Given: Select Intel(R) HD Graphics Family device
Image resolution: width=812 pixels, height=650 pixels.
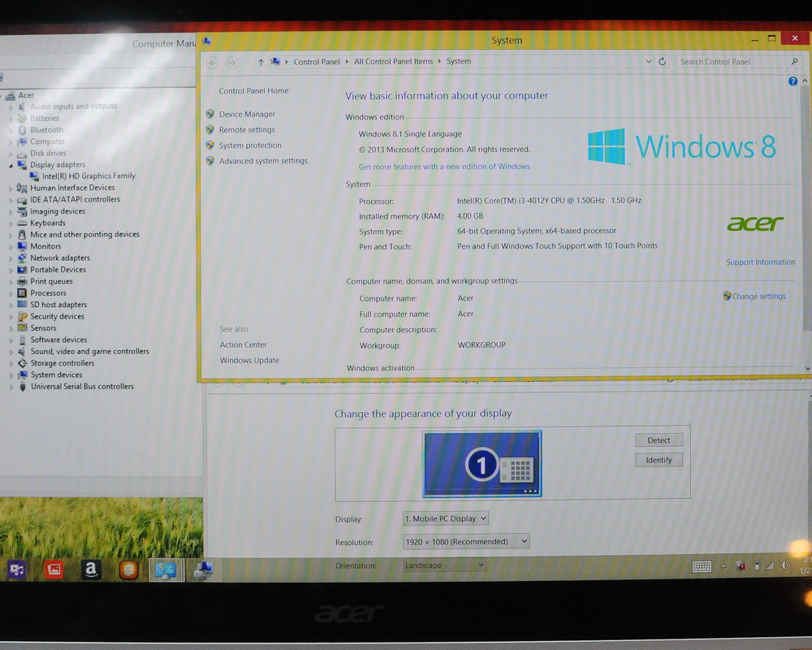Looking at the screenshot, I should 89,176.
